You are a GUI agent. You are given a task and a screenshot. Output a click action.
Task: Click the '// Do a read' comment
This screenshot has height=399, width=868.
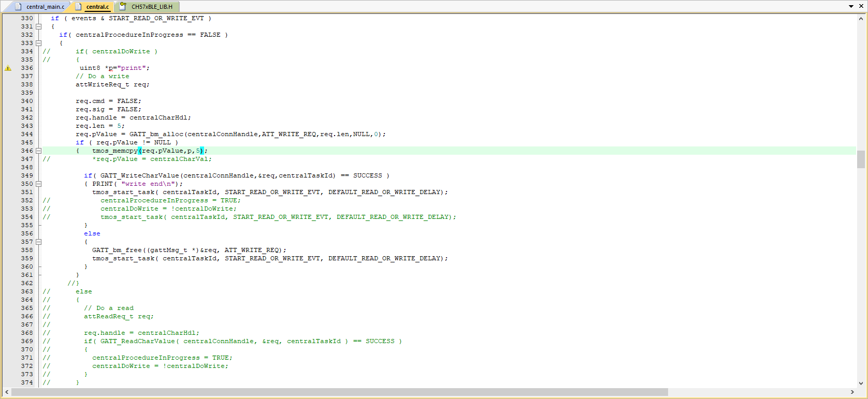109,308
